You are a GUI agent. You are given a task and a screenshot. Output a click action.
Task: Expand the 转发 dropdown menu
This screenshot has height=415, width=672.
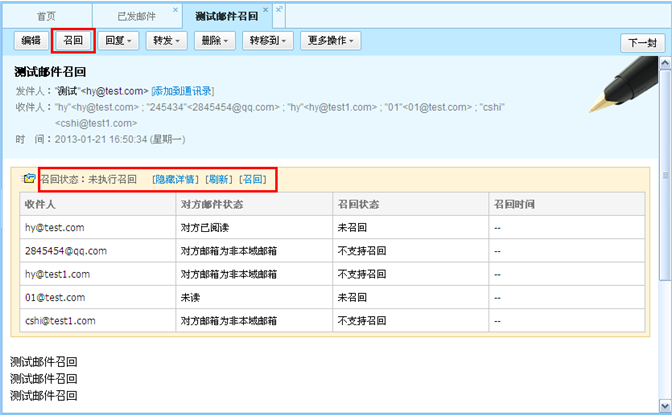164,41
